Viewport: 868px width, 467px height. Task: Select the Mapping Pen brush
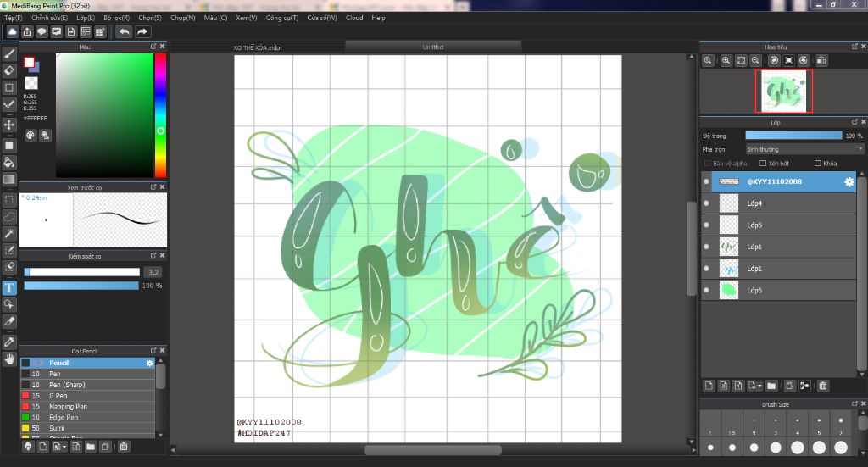[88, 406]
